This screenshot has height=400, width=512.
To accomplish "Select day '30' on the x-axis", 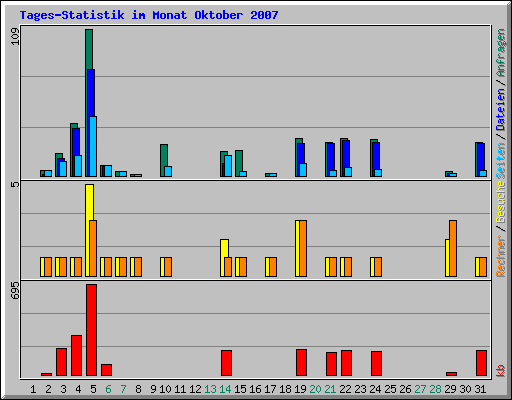I will click(x=465, y=389).
